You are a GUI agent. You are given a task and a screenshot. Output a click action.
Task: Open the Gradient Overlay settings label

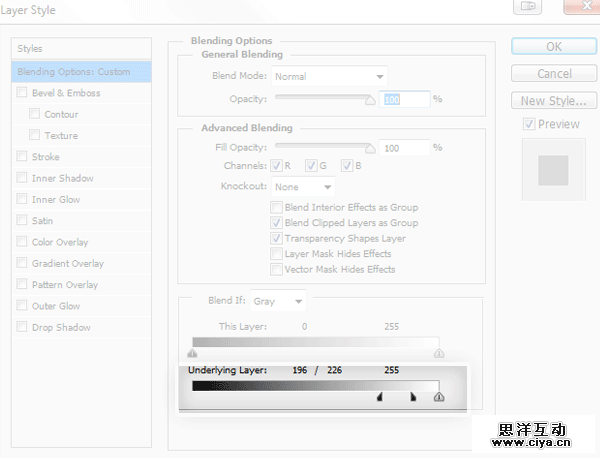tap(68, 264)
